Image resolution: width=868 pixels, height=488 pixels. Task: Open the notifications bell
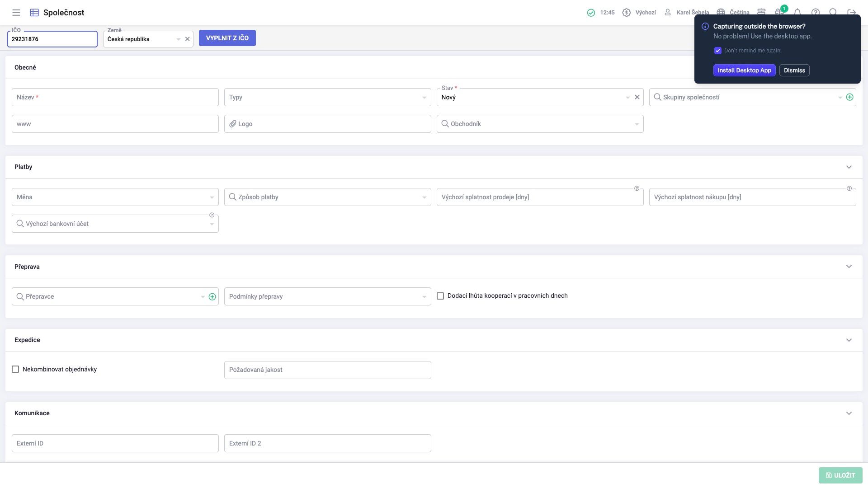[797, 12]
